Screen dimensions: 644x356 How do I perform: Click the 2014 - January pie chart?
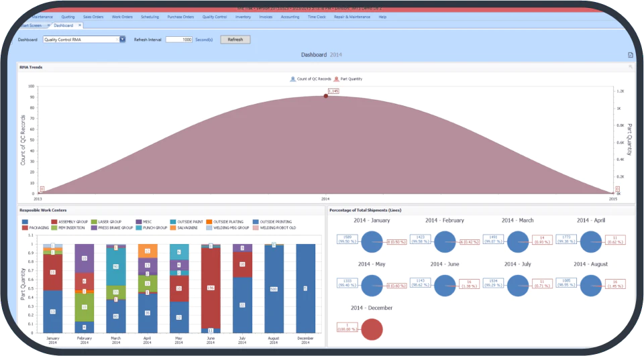372,242
